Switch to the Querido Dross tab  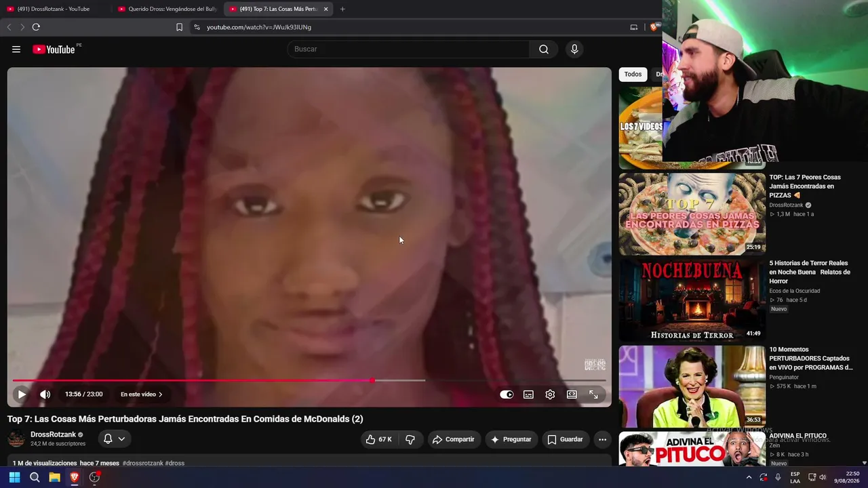(x=166, y=9)
